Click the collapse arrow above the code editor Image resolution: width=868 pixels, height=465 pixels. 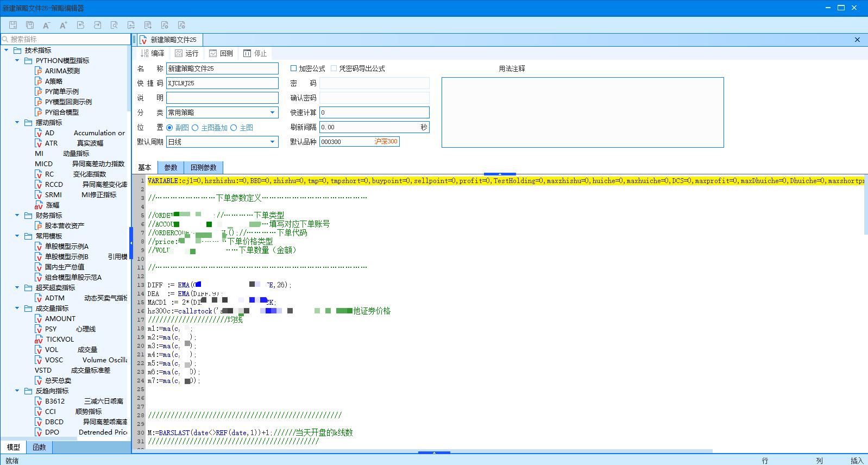click(500, 174)
